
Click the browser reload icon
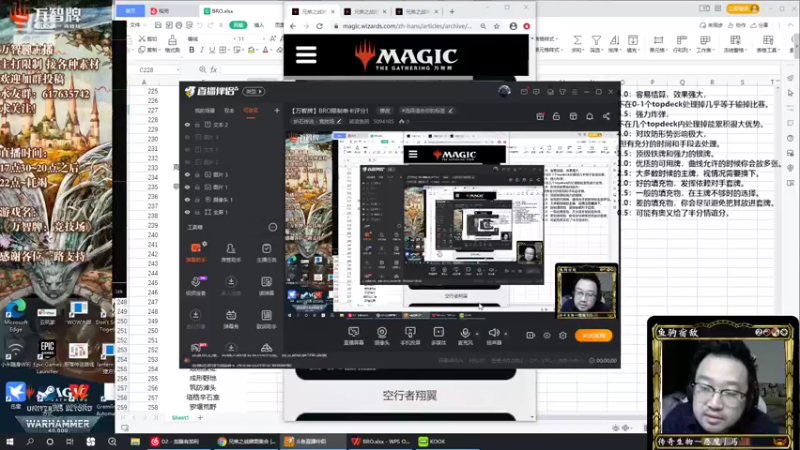pos(320,26)
